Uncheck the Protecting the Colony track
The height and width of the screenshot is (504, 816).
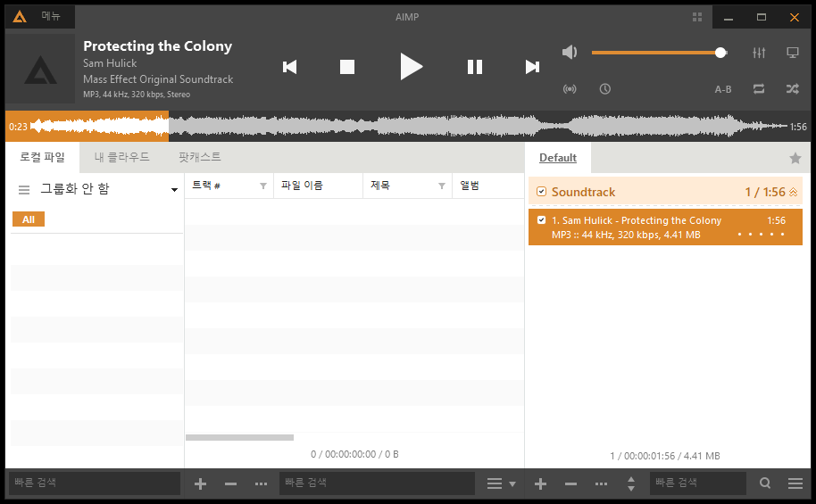point(541,220)
